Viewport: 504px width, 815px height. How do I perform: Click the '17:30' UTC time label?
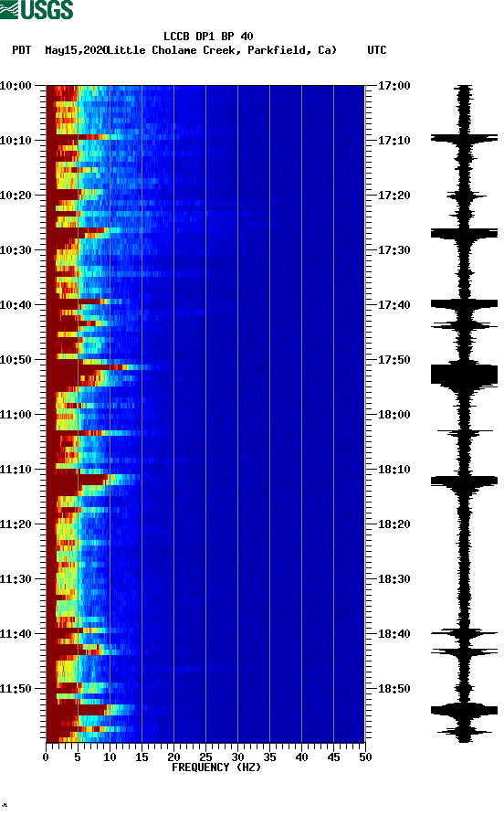tap(394, 250)
